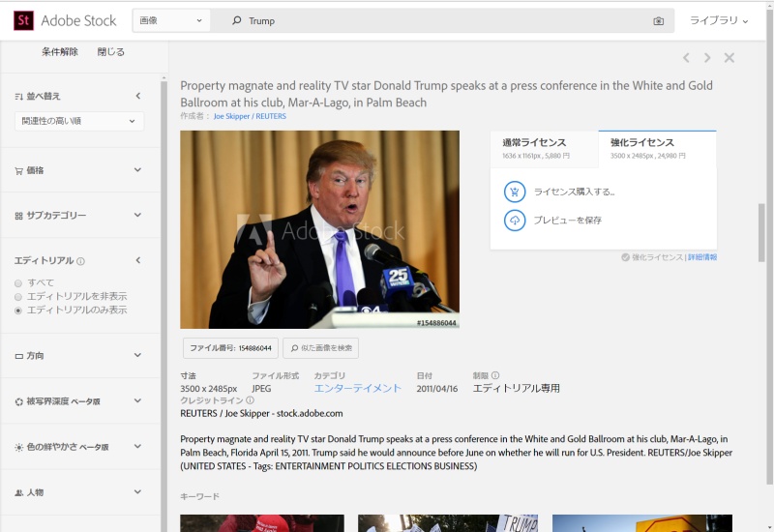This screenshot has height=532, width=774.
Task: Expand the 被写界深度 ベータ版 section
Action: 137,400
